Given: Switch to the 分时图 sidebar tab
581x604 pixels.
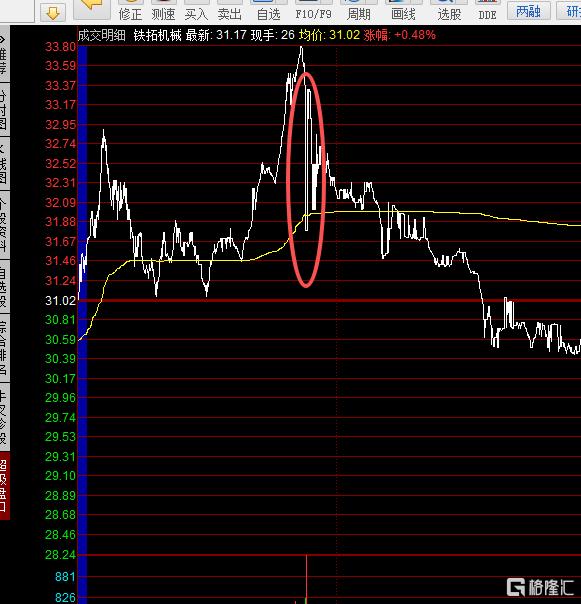Looking at the screenshot, I should (x=4, y=109).
